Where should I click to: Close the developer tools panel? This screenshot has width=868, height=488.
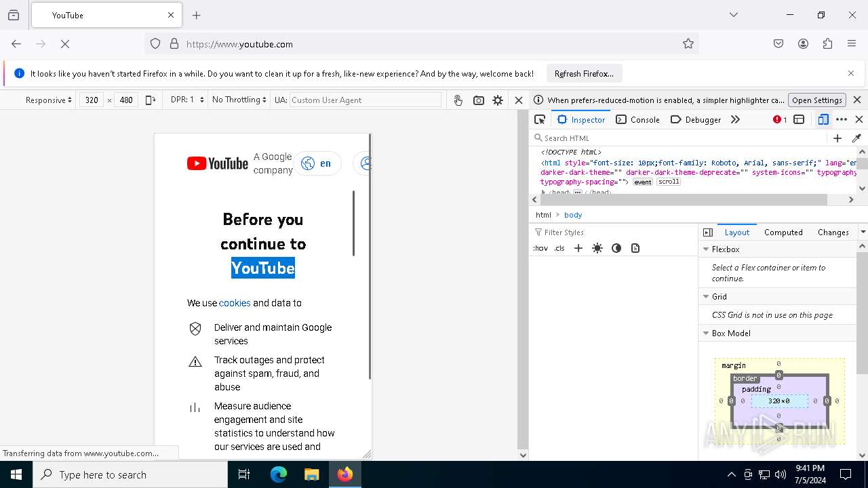click(859, 119)
